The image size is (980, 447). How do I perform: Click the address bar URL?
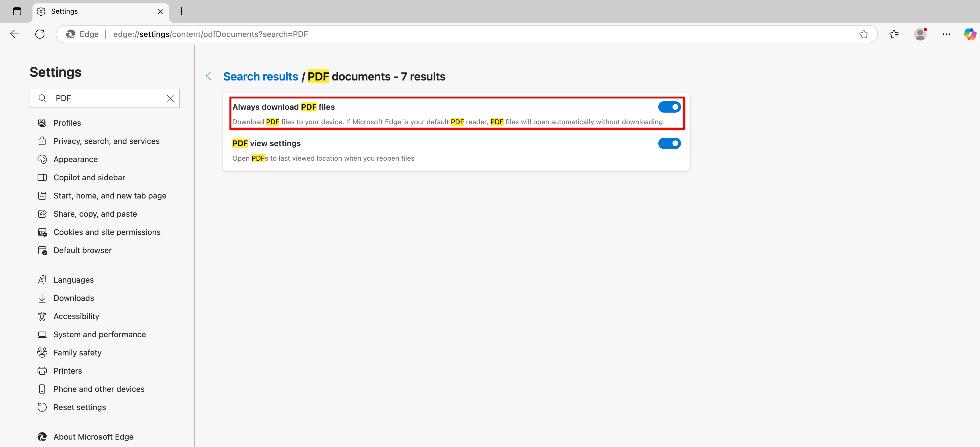click(210, 34)
